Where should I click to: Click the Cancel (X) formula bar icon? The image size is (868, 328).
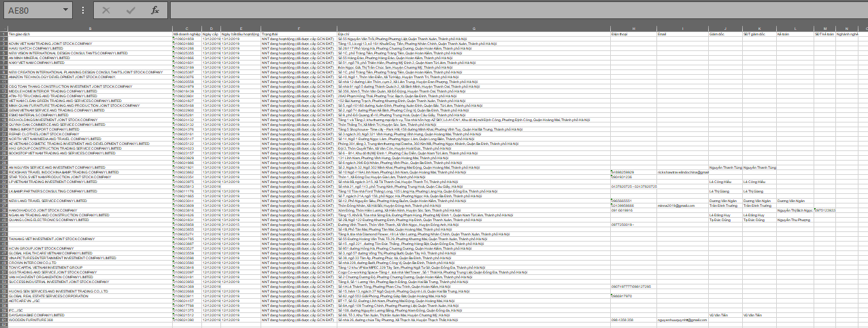point(105,10)
